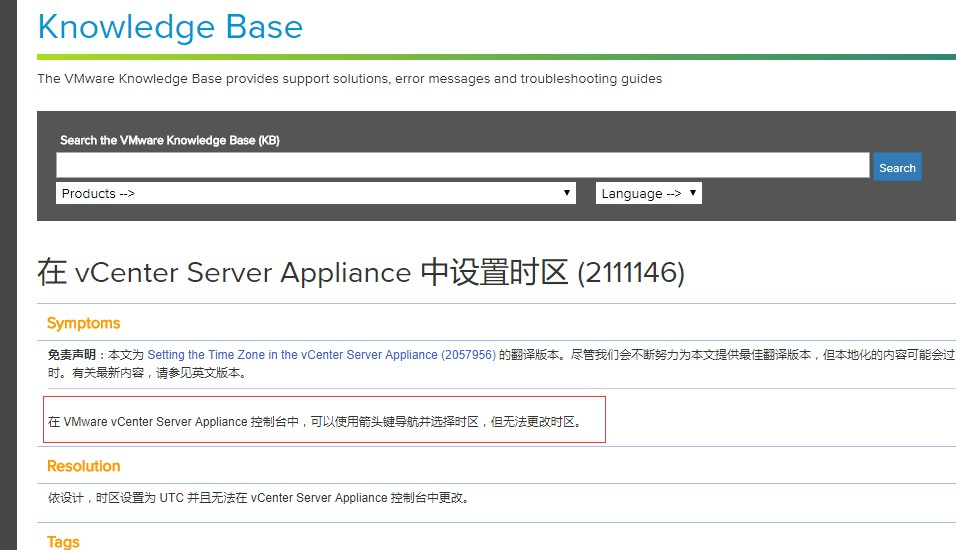The image size is (956, 550).
Task: Select the Resolution section heading
Action: pos(83,466)
